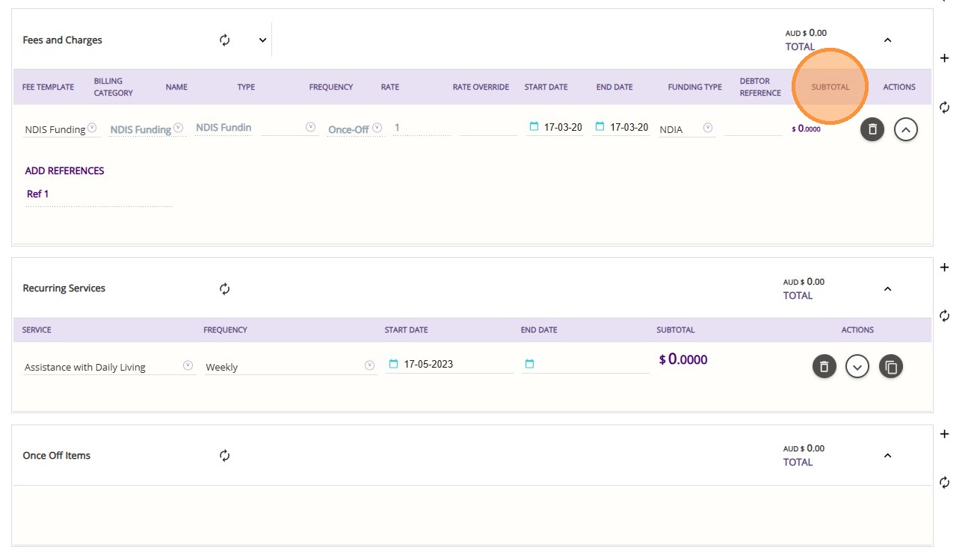Click the Recurring Services TOTAL label

click(x=798, y=296)
